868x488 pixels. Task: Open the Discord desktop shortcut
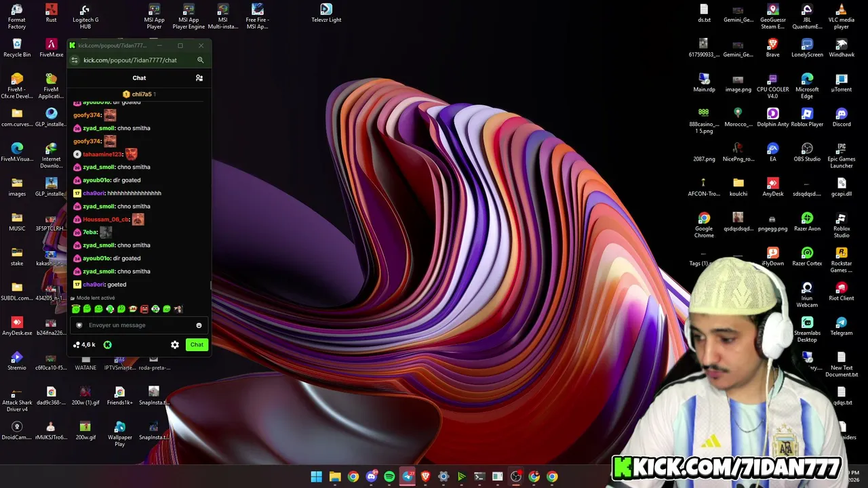pyautogui.click(x=842, y=117)
